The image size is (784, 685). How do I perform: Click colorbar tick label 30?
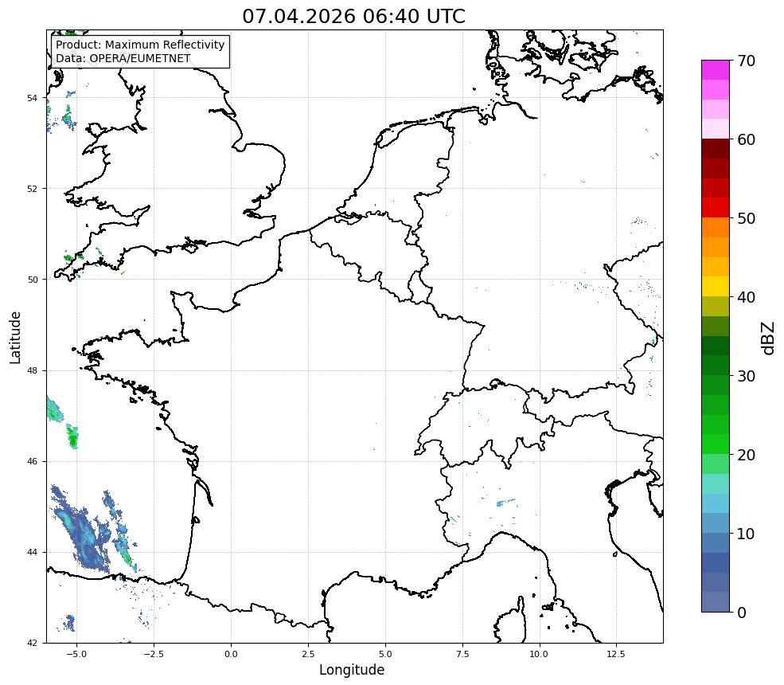746,376
